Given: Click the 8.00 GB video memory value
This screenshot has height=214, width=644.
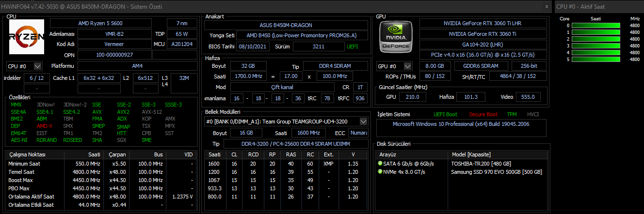Looking at the screenshot, I should [434, 66].
